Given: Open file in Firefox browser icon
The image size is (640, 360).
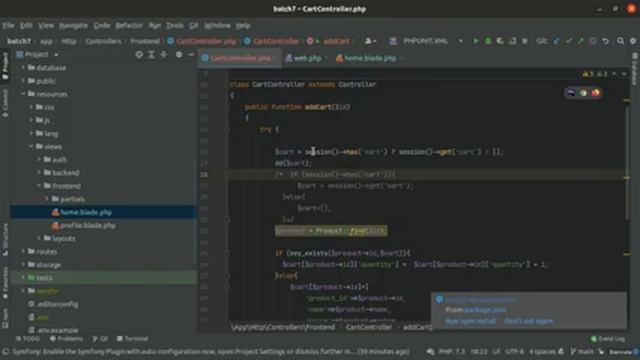Looking at the screenshot, I should click(x=596, y=93).
